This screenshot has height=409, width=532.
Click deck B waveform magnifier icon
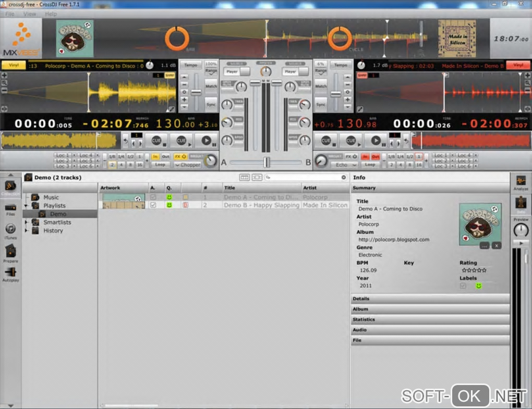coord(527,83)
